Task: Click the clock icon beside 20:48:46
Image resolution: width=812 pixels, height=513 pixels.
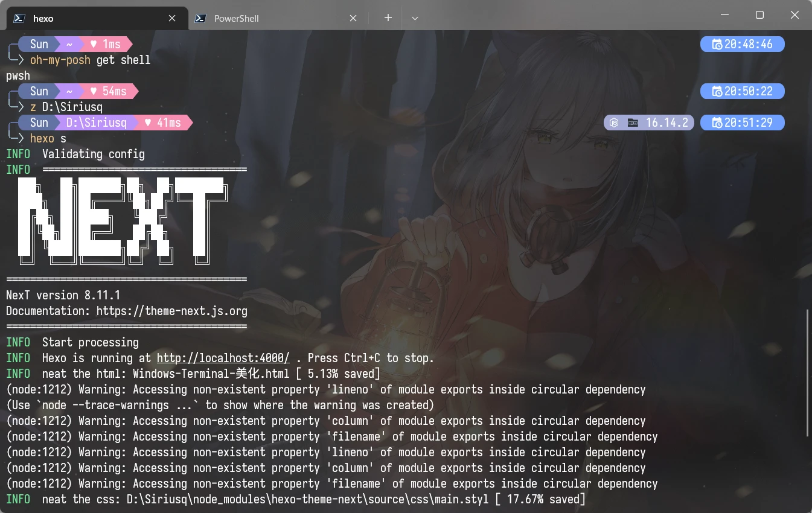Action: [x=717, y=44]
